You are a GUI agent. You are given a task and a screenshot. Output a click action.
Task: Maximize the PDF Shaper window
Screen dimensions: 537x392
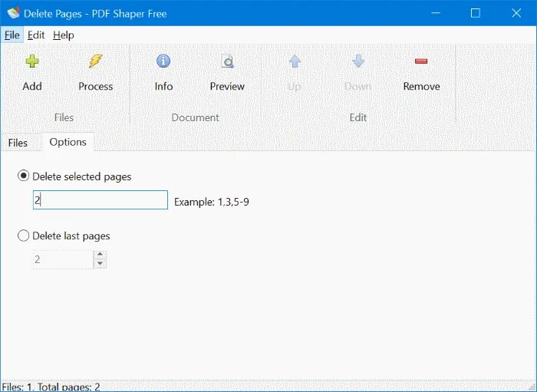[x=476, y=13]
